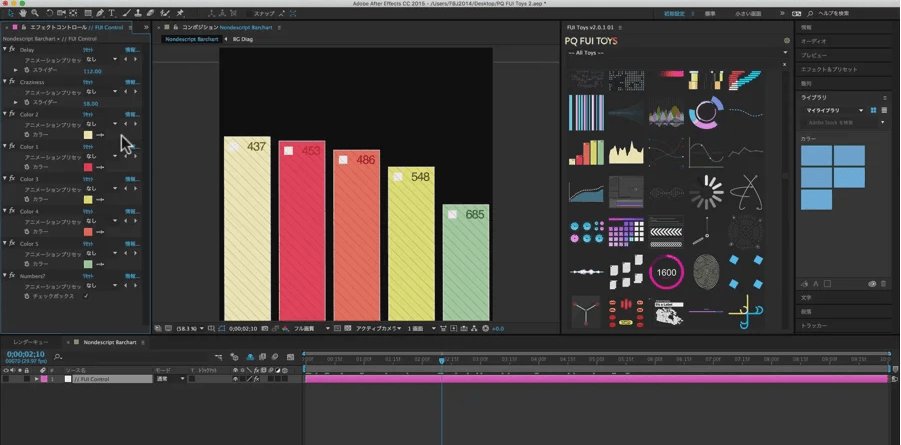Click reset link for the Delay effect

pos(88,50)
